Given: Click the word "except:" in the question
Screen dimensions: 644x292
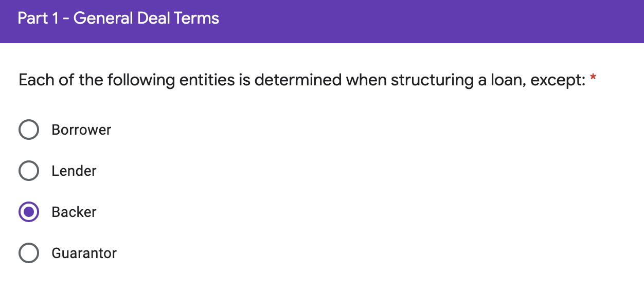Looking at the screenshot, I should (558, 80).
